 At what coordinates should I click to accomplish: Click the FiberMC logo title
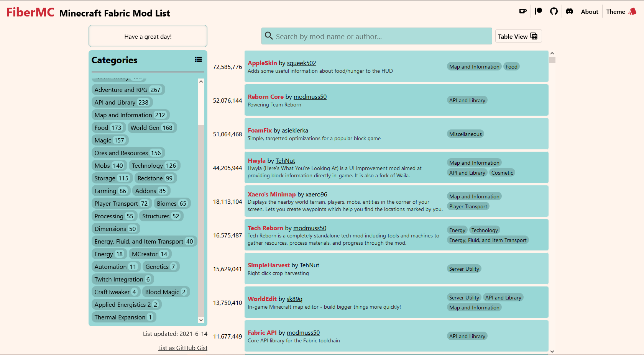30,12
